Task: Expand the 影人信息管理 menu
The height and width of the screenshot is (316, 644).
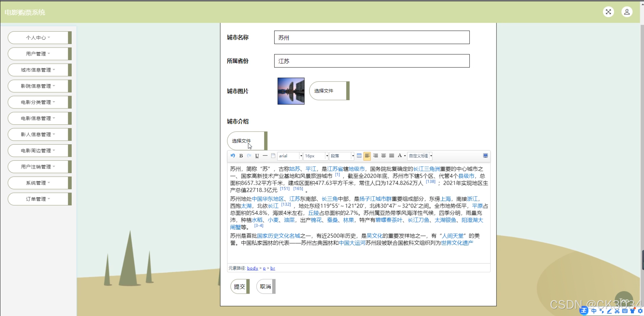Action: click(40, 135)
